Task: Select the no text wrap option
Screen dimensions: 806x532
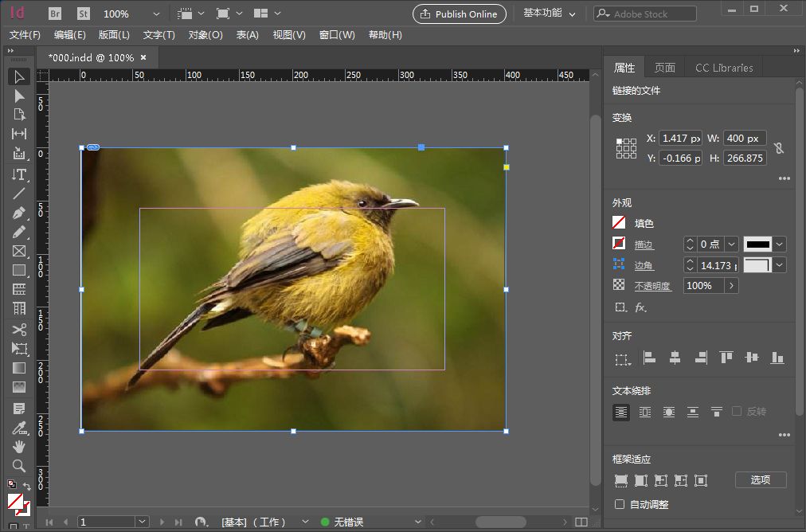Action: [621, 412]
